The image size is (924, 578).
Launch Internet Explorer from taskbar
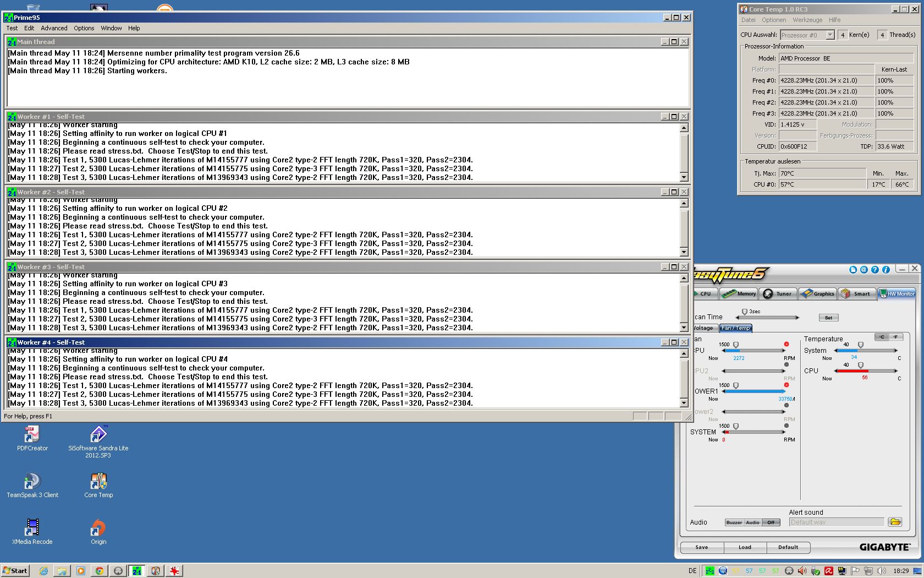(43, 571)
